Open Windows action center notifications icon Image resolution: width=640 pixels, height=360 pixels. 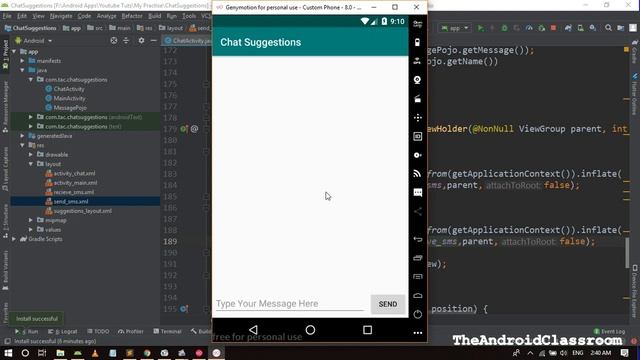[x=624, y=353]
